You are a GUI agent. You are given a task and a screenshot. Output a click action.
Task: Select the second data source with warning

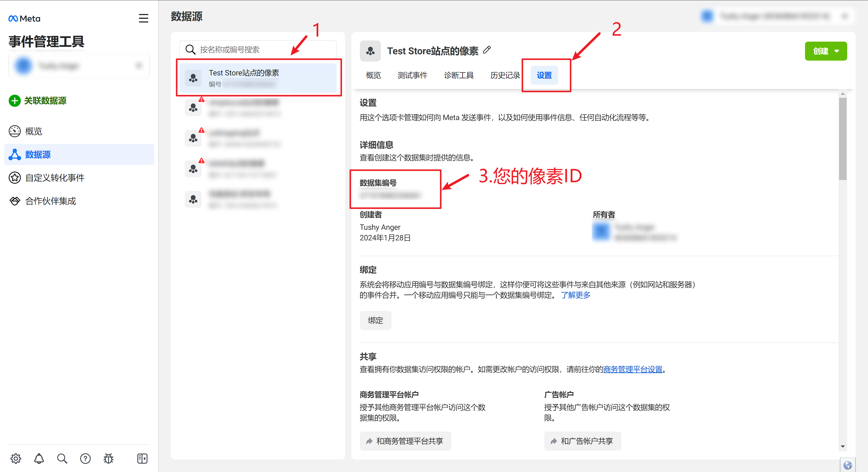click(258, 108)
